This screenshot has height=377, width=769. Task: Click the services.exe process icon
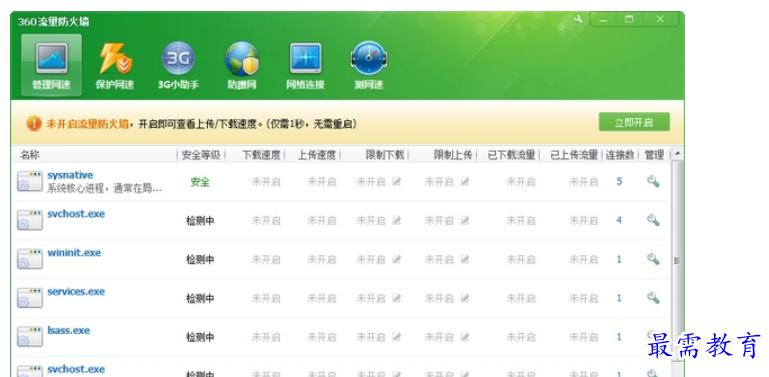click(30, 298)
